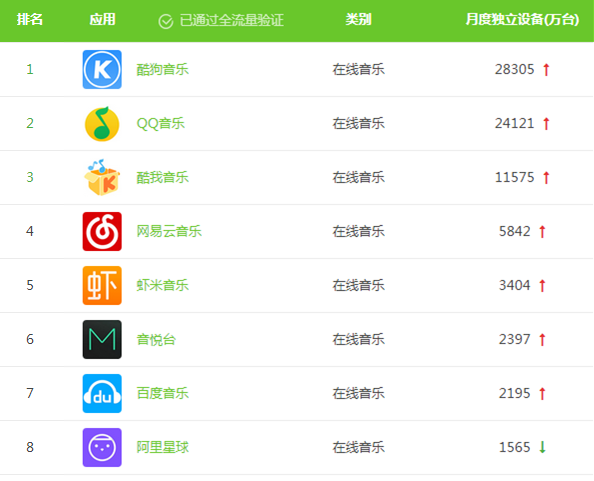Click rank number 7
Image resolution: width=594 pixels, height=481 pixels.
(30, 393)
